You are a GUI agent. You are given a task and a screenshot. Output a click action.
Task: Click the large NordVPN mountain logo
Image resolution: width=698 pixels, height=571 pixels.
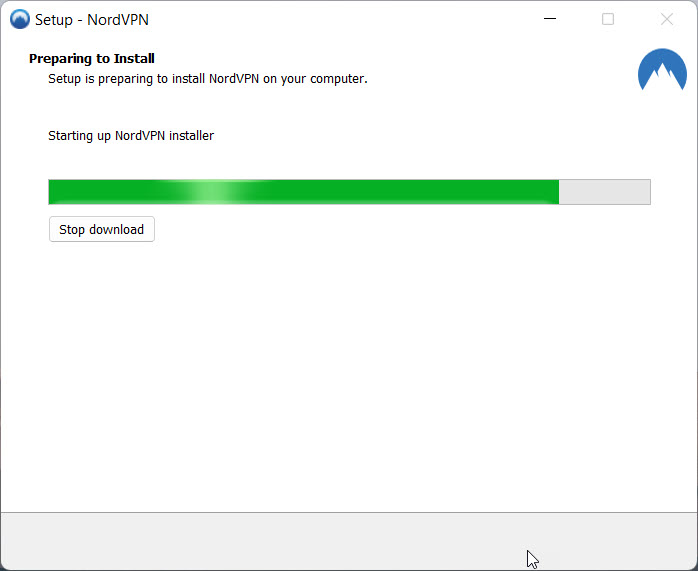(662, 69)
